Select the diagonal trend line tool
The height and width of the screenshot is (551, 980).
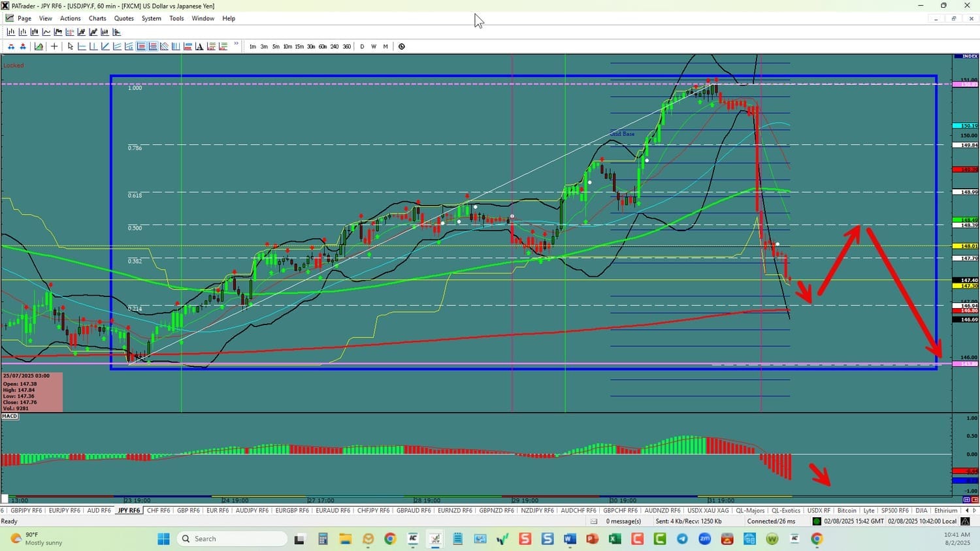click(x=105, y=46)
